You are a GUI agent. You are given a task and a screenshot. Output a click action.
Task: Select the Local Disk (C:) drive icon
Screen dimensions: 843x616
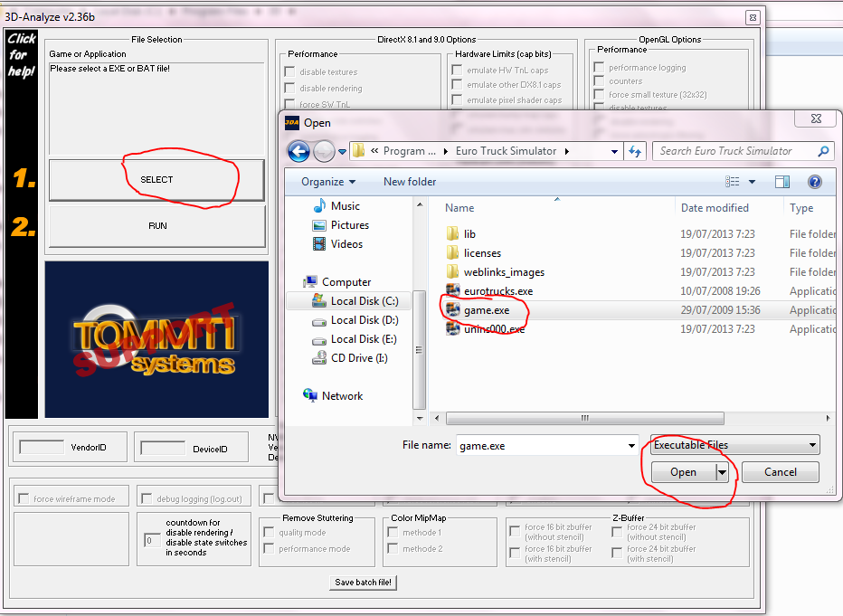[x=319, y=300]
